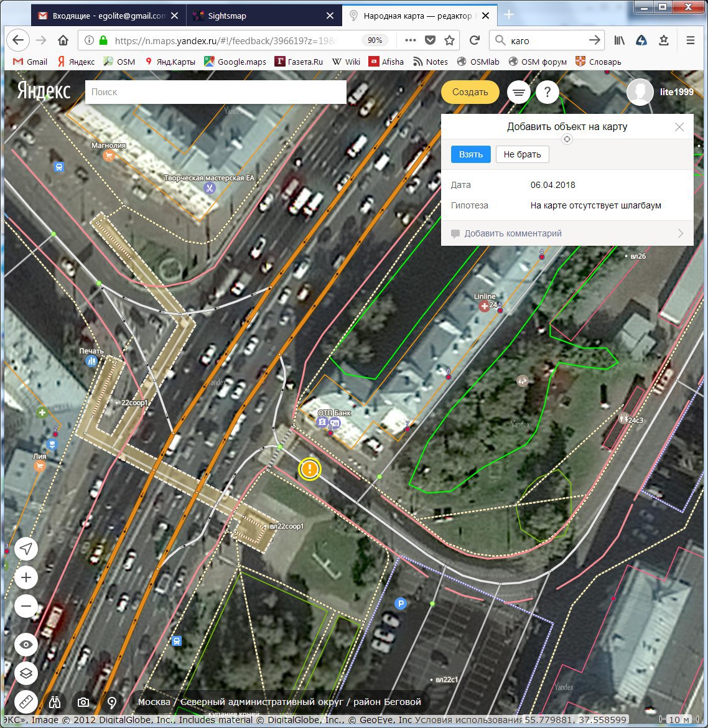Click the Взять button
Screen dimensions: 708x728
point(471,154)
